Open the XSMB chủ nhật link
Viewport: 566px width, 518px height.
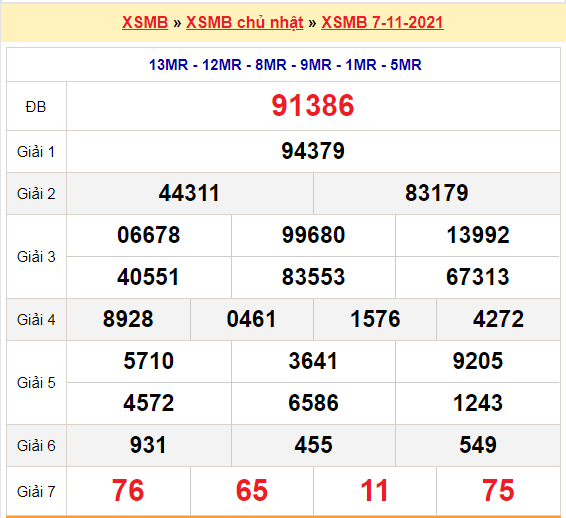click(244, 22)
